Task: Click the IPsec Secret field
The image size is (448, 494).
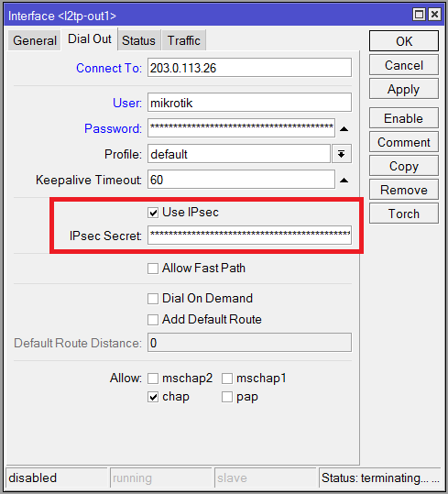Action: click(249, 235)
